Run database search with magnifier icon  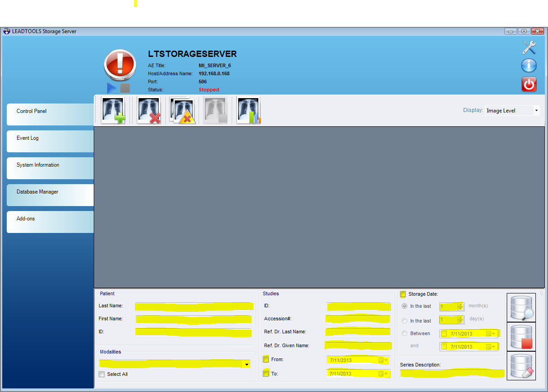pos(521,308)
